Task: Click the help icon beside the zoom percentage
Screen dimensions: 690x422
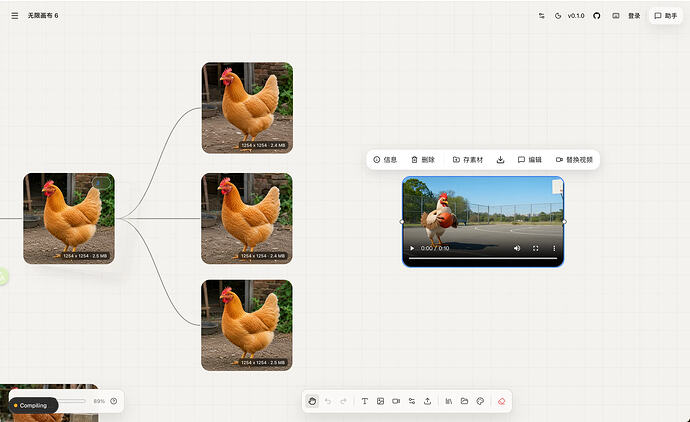Action: point(114,401)
